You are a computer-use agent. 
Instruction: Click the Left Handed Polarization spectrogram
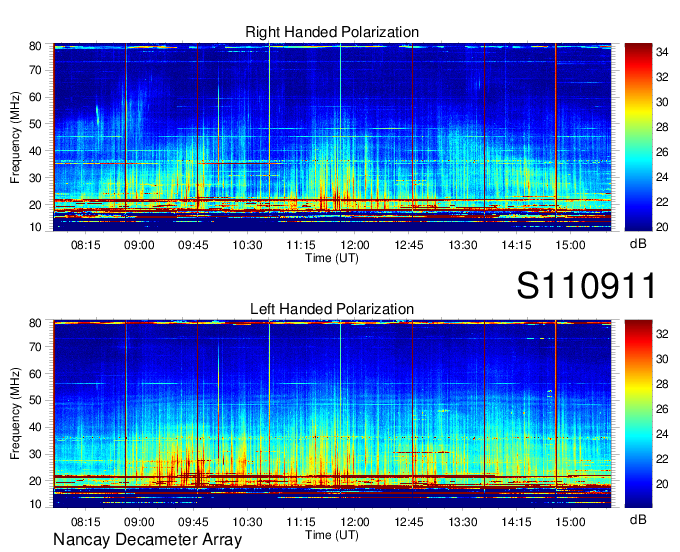332,414
